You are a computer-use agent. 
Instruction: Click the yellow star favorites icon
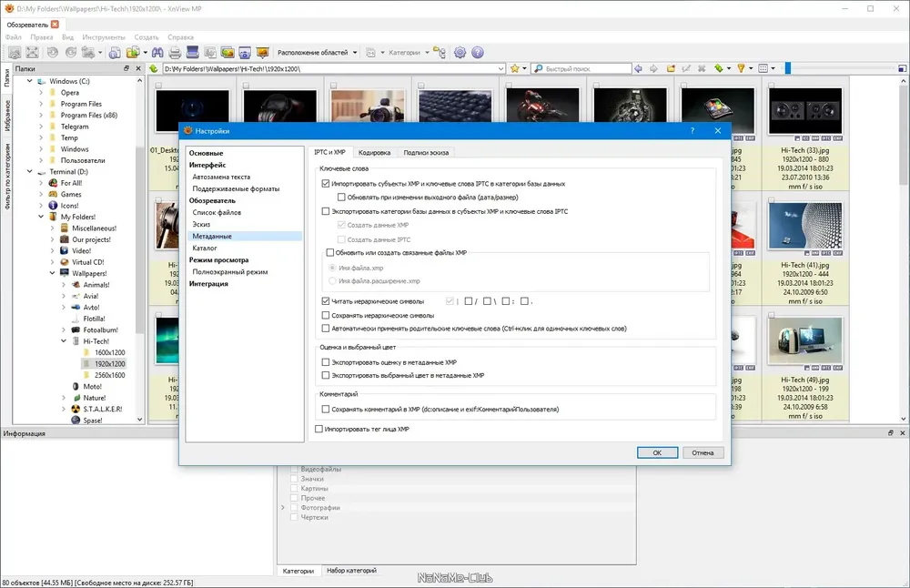pos(514,68)
